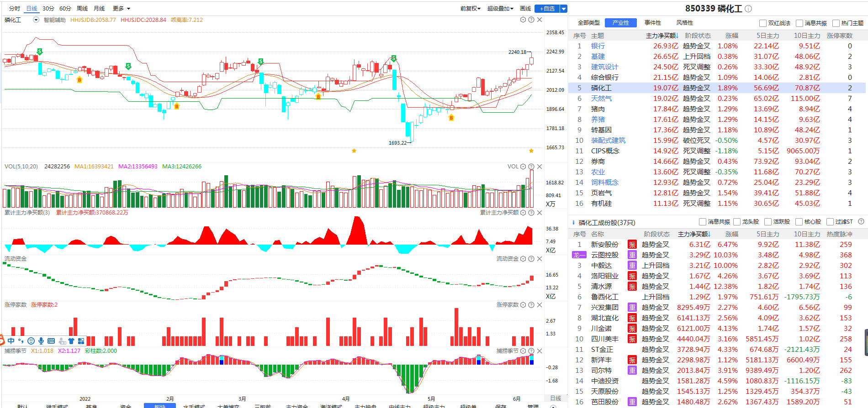The width and height of the screenshot is (868, 408).
Task: Open the 天然气 theme link
Action: click(601, 99)
